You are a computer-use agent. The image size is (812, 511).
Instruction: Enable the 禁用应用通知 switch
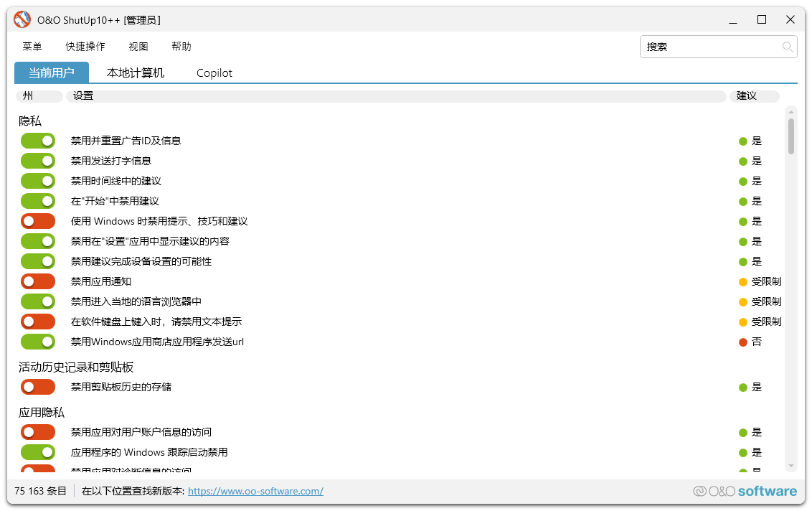click(x=37, y=281)
